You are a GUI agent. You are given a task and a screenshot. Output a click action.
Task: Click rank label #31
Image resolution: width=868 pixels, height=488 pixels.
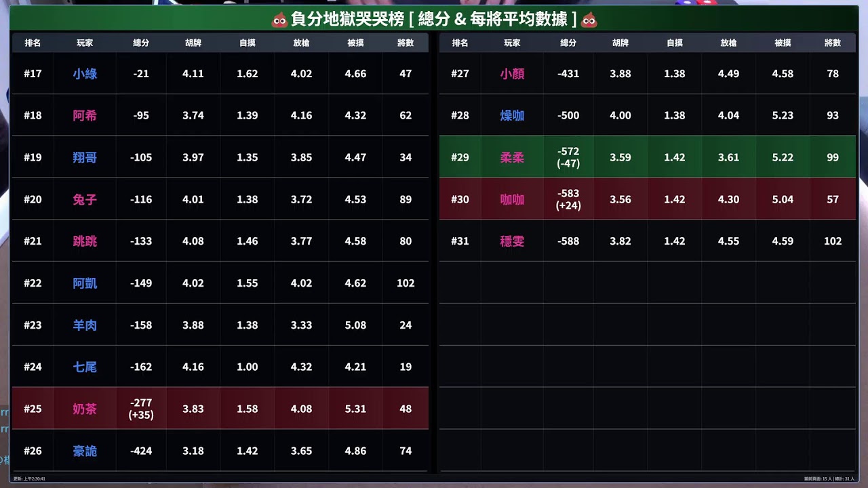(460, 241)
